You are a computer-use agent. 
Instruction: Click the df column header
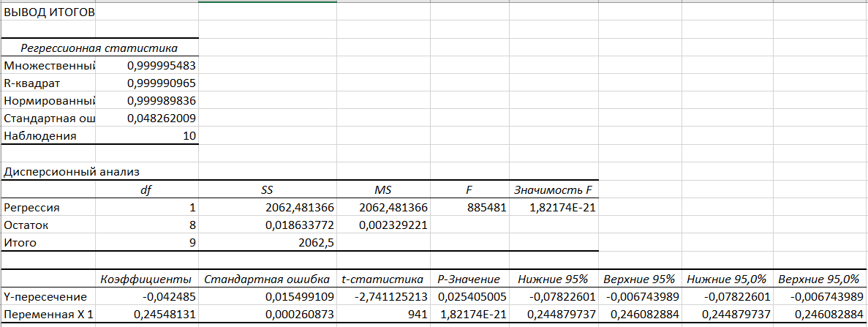pos(147,189)
